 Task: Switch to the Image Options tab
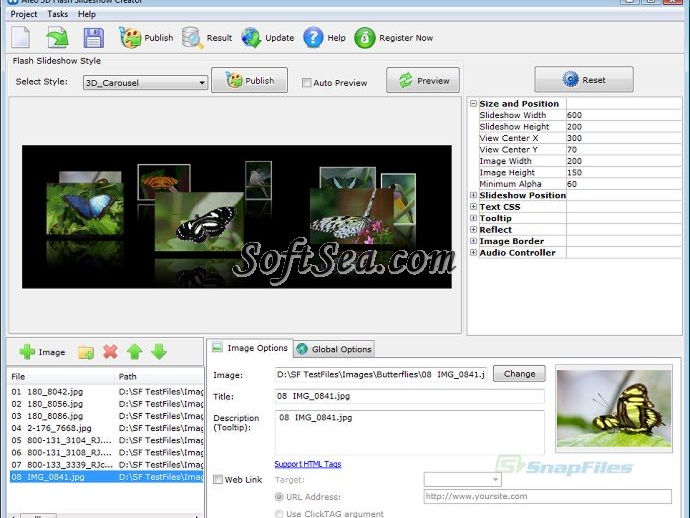(x=250, y=348)
